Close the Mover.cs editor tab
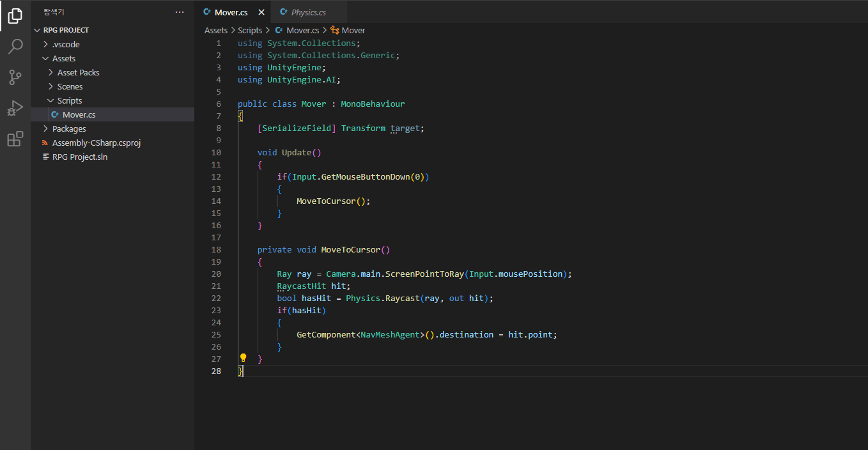Screen dimensions: 868x450 pyautogui.click(x=261, y=13)
